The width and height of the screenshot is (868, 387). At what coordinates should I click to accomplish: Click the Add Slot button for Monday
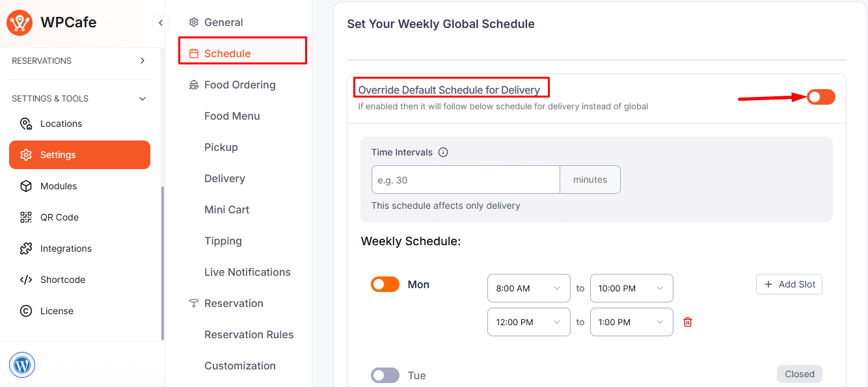[x=789, y=284]
